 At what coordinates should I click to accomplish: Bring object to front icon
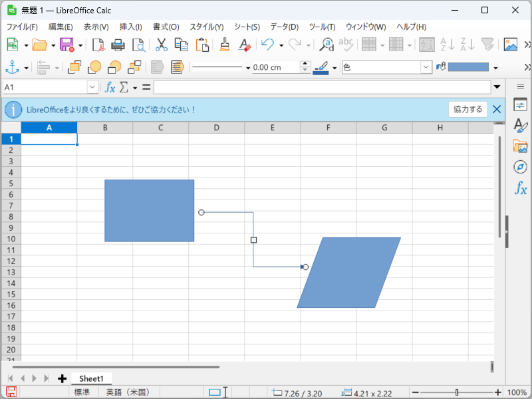[74, 68]
